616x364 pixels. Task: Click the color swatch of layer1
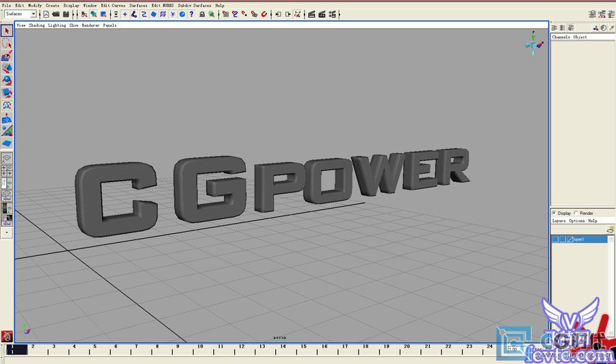click(x=570, y=239)
